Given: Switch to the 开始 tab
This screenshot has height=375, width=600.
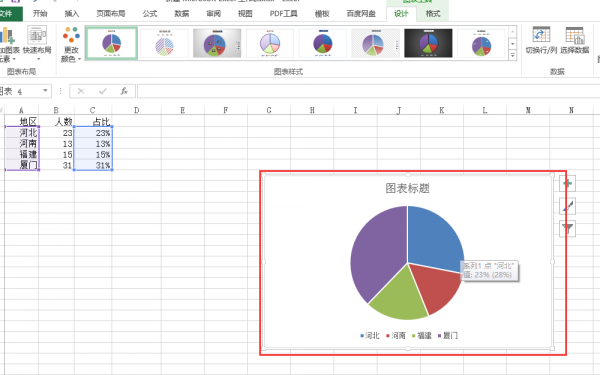Looking at the screenshot, I should click(40, 14).
